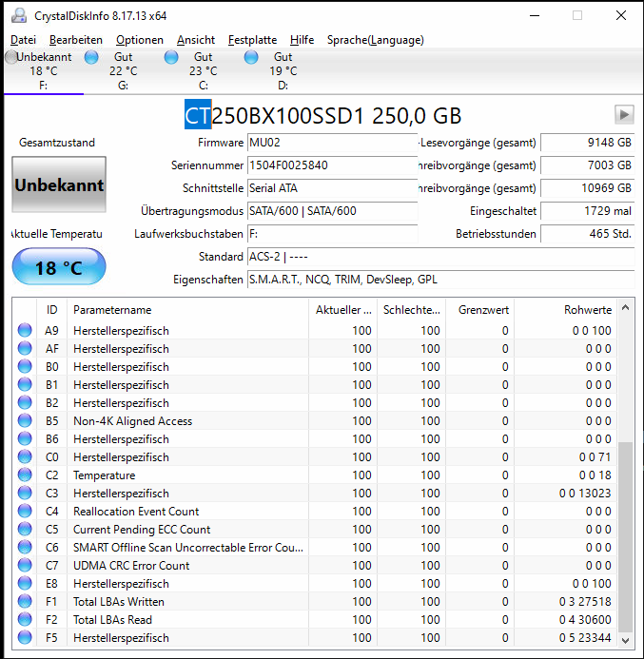644x659 pixels.
Task: Click status orb of attribute A9
Action: (25, 330)
